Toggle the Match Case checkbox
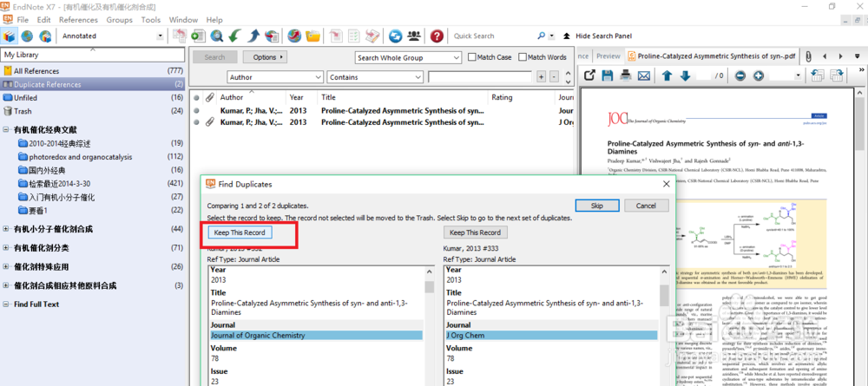This screenshot has width=868, height=386. tap(472, 57)
